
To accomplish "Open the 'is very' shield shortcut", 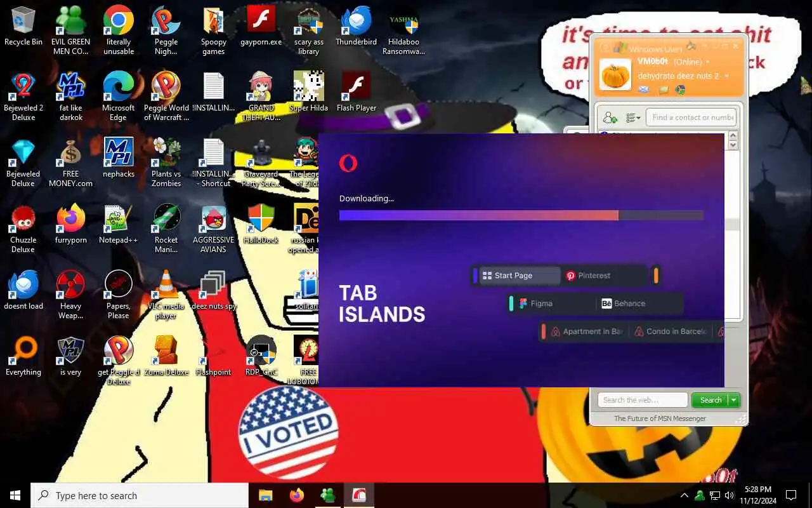I will click(x=70, y=357).
